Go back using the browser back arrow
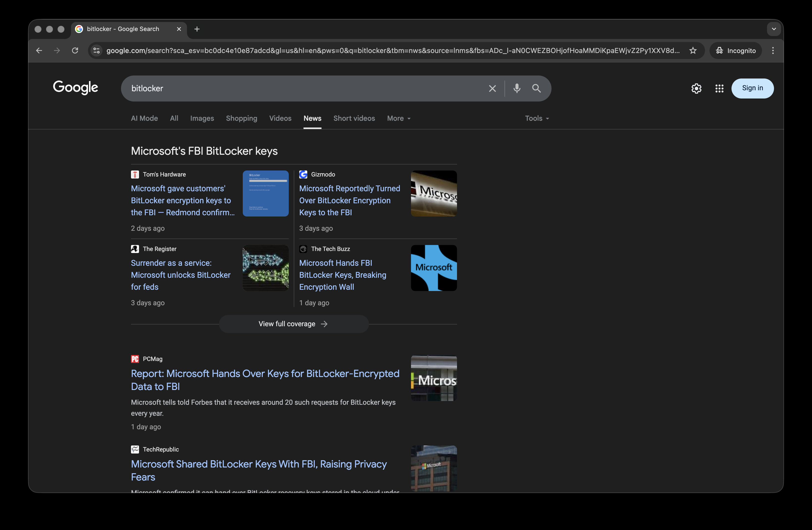 [39, 50]
